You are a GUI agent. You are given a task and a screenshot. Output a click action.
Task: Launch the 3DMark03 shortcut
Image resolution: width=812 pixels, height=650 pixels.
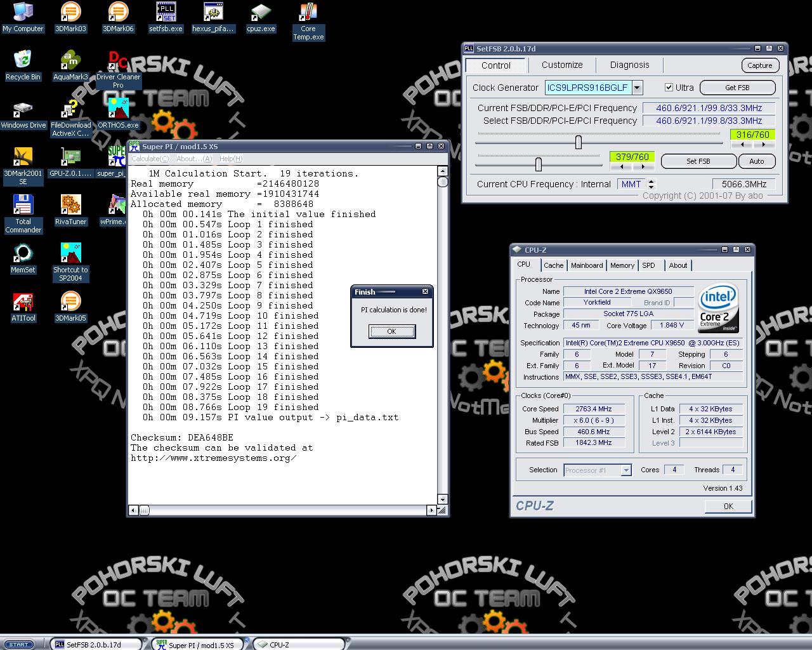(x=70, y=18)
